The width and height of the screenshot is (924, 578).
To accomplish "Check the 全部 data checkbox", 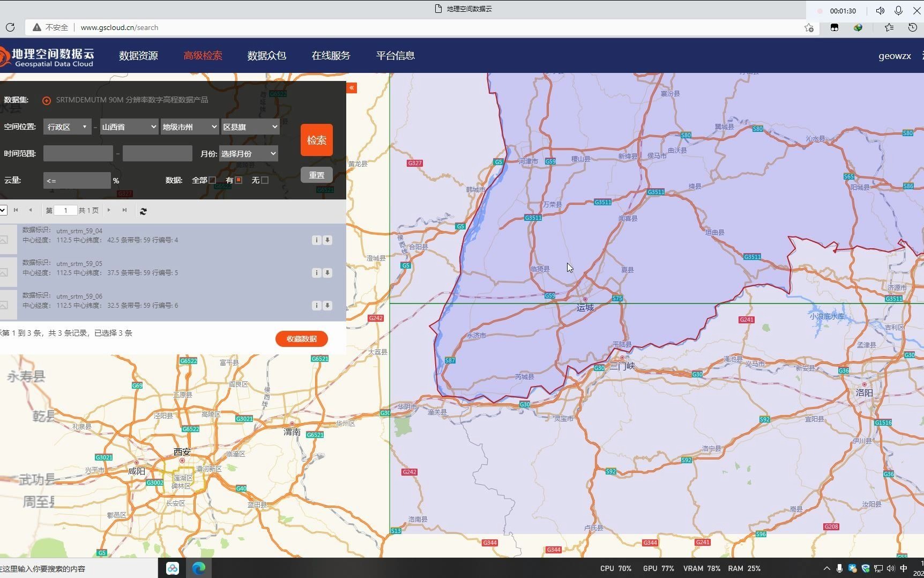I will pos(213,180).
